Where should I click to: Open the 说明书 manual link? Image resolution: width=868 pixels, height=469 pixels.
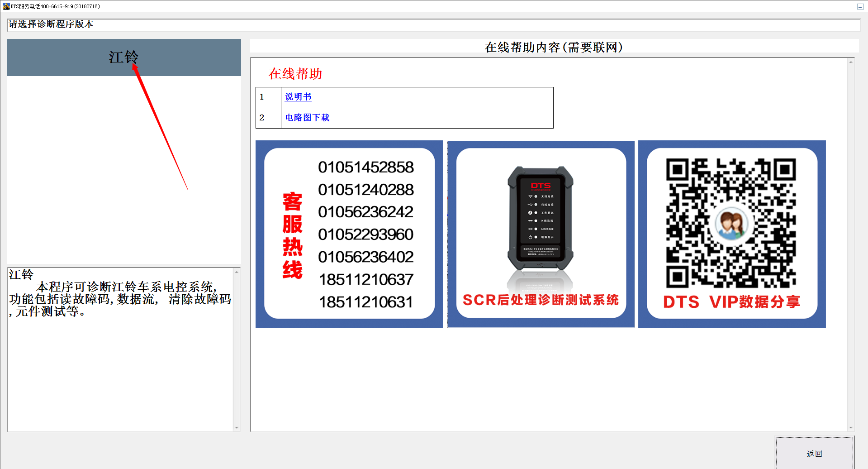[298, 97]
